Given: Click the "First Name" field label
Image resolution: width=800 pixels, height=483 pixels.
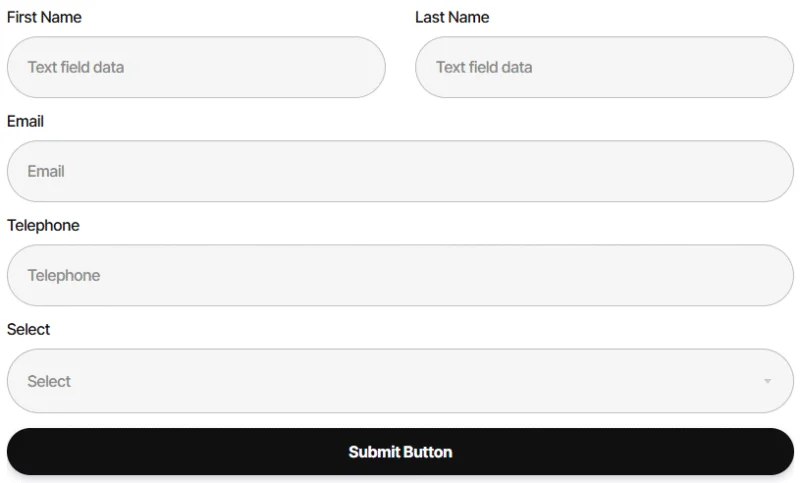Looking at the screenshot, I should click(44, 17).
